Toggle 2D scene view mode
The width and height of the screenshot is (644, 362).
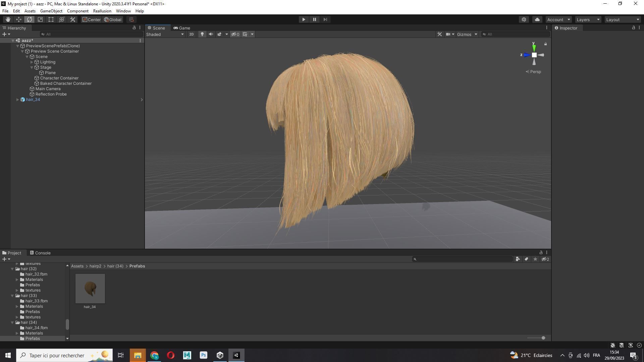pos(191,34)
